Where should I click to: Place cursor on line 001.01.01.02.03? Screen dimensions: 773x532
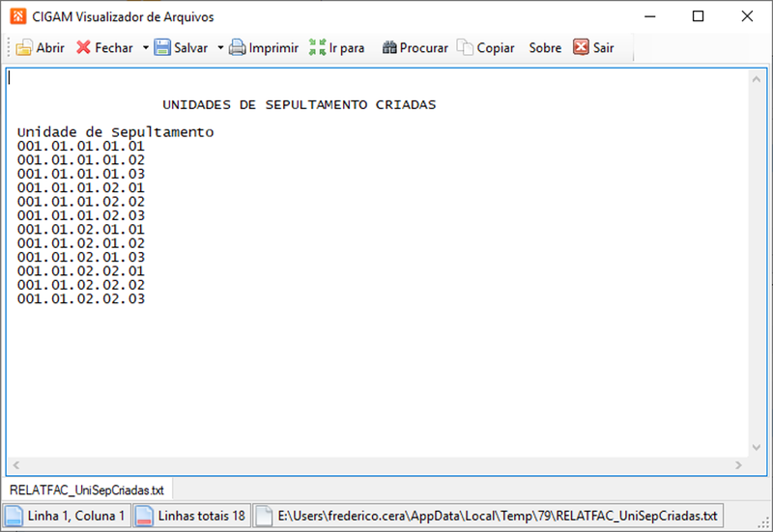pyautogui.click(x=81, y=215)
